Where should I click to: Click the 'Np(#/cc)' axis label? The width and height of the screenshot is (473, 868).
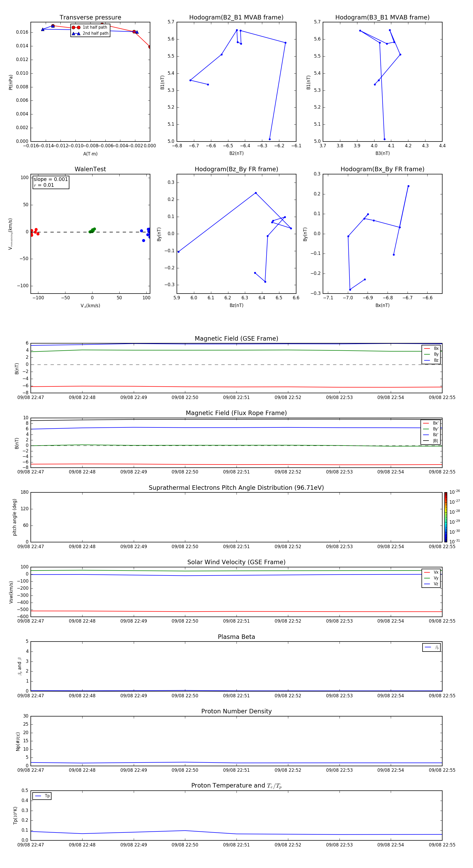click(x=18, y=741)
